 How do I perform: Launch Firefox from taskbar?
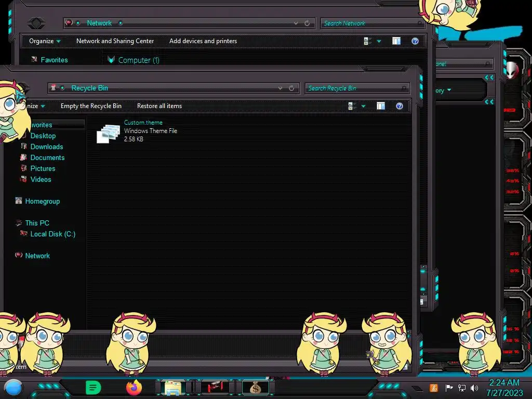(134, 388)
